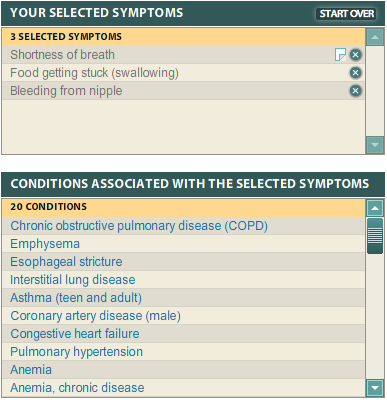The height and width of the screenshot is (403, 387).
Task: View Congestive heart failure details
Action: click(75, 334)
